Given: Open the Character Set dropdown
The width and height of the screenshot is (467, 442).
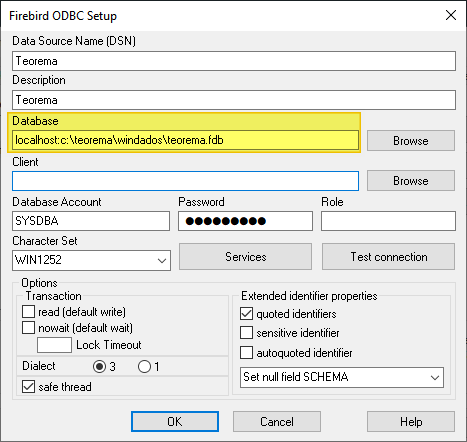Looking at the screenshot, I should (x=91, y=260).
